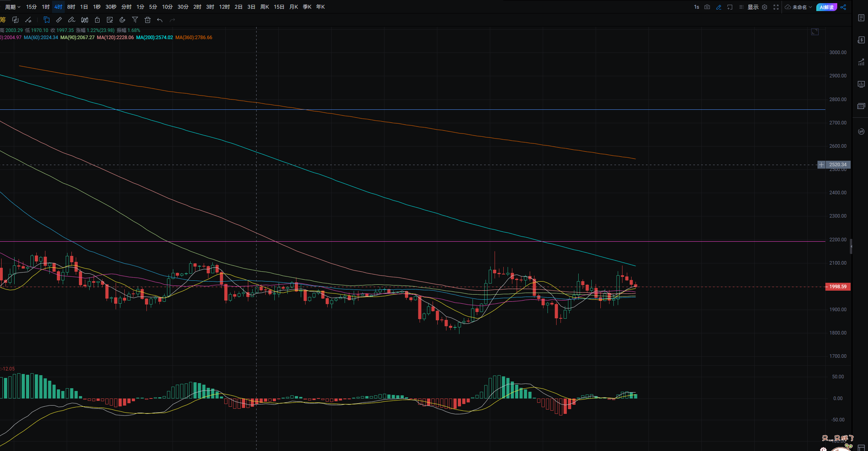
Task: Click the blue share icon
Action: tap(843, 7)
